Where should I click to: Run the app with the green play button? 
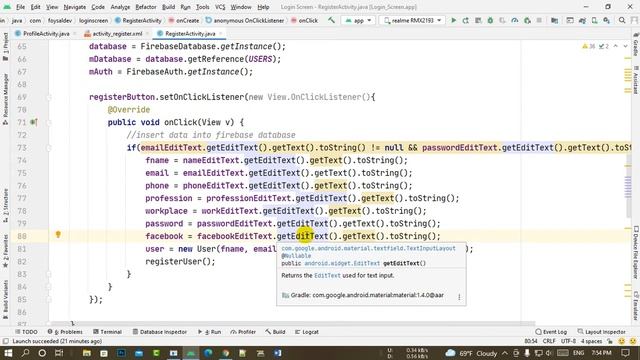[x=453, y=20]
